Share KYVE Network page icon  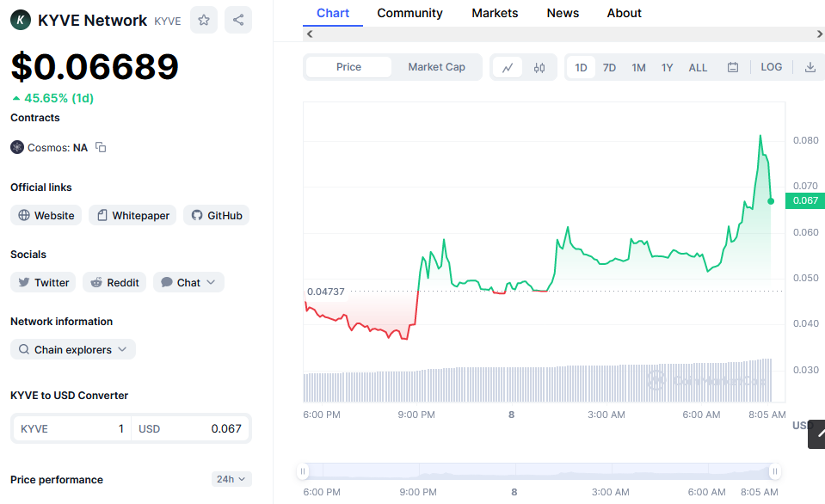(238, 20)
